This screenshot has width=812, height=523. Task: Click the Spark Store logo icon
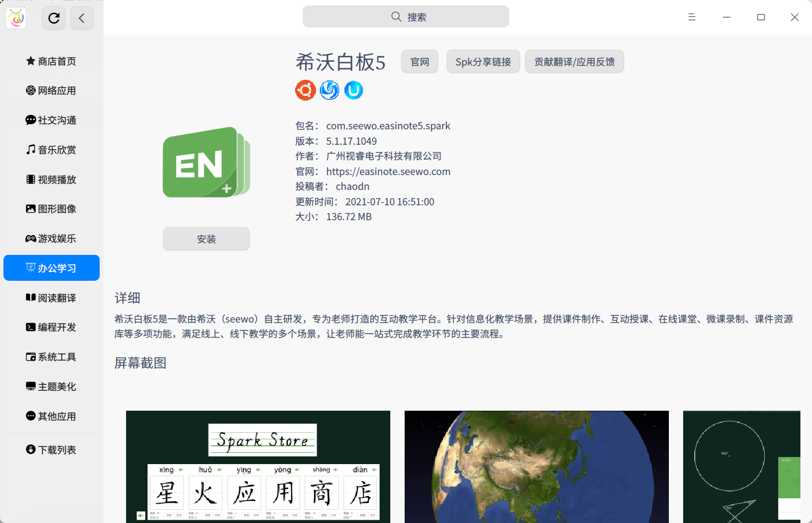coord(16,18)
